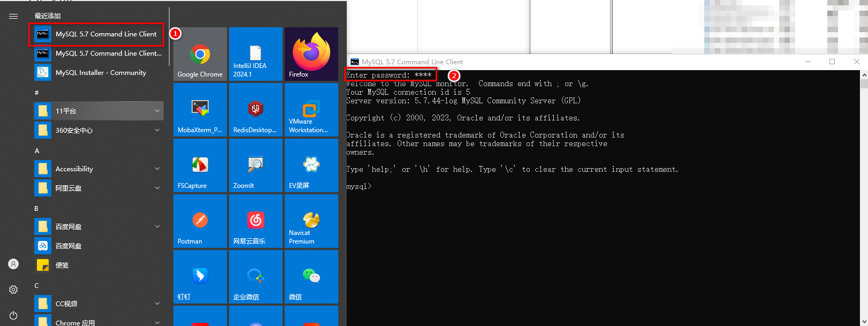
Task: Maximize MySQL Command Line Client window
Action: (x=832, y=62)
